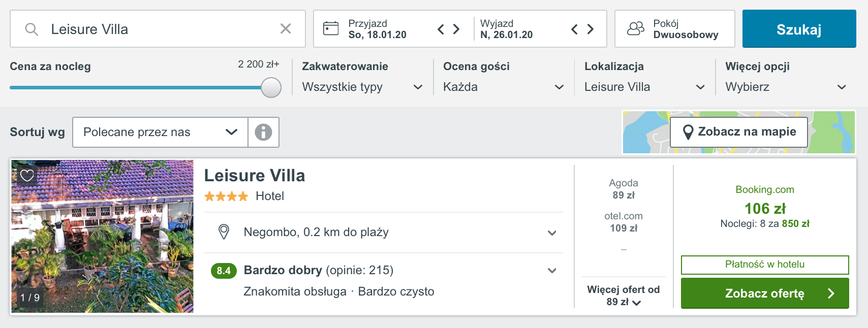The image size is (868, 328).
Task: Click the search magnifier icon
Action: click(32, 29)
